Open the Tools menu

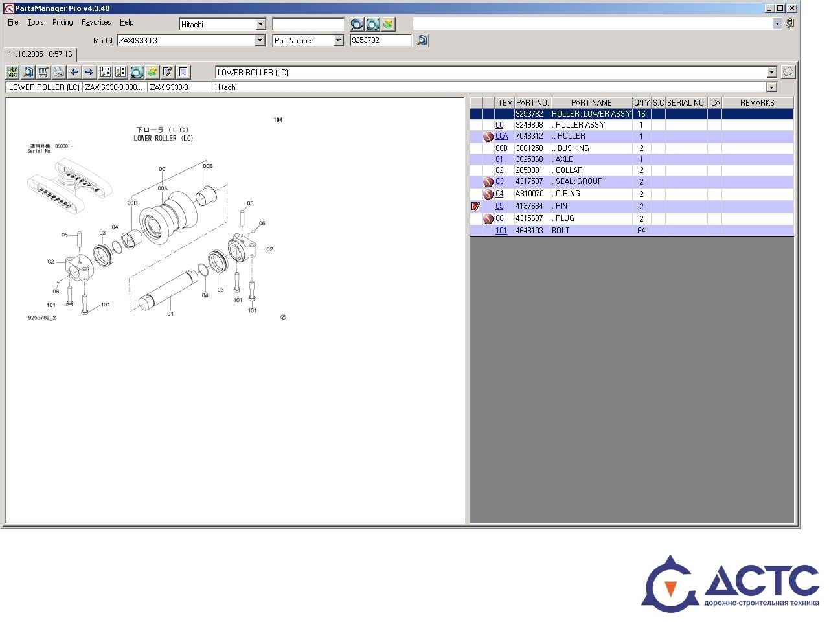36,22
